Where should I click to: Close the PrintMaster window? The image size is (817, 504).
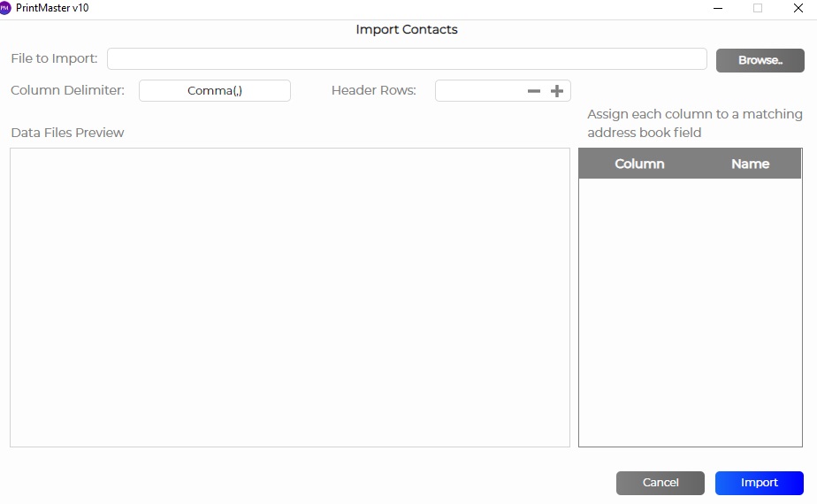tap(798, 8)
